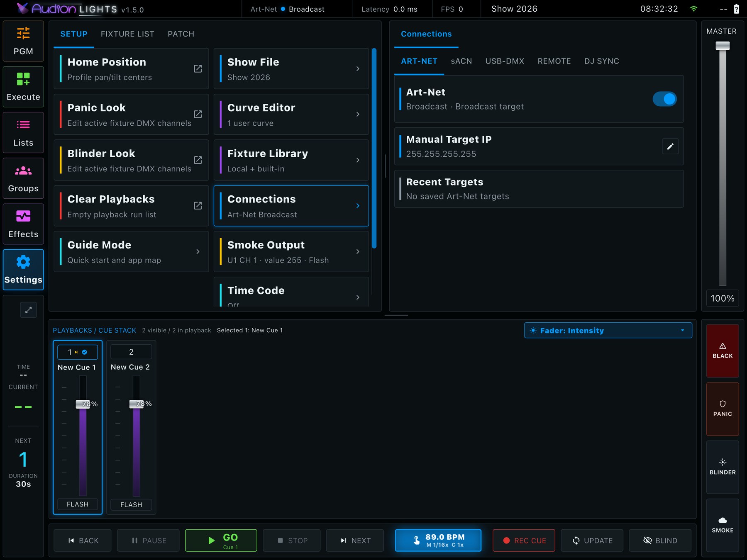Expand Guide Mode chevron
Viewport: 747px width, 560px height.
click(198, 251)
